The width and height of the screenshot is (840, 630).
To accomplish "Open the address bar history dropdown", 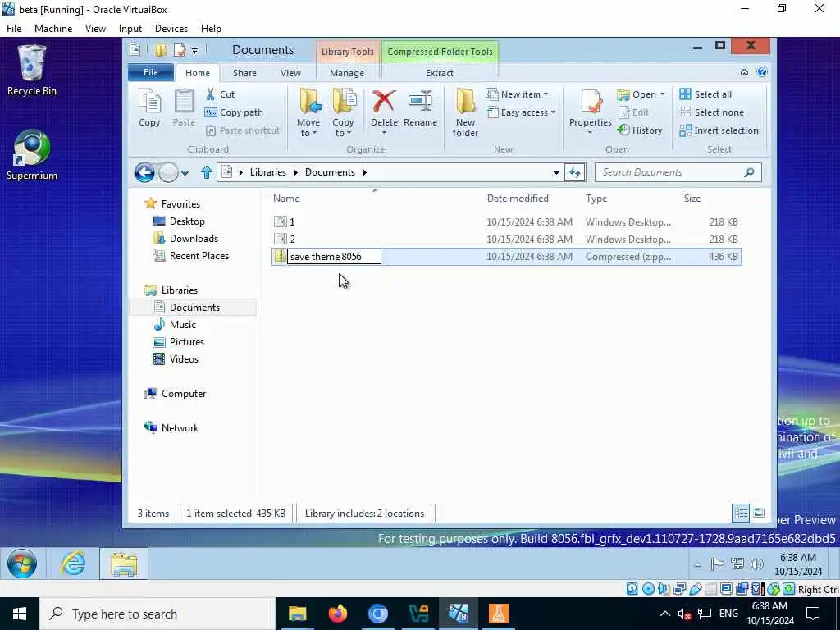I will pos(556,172).
